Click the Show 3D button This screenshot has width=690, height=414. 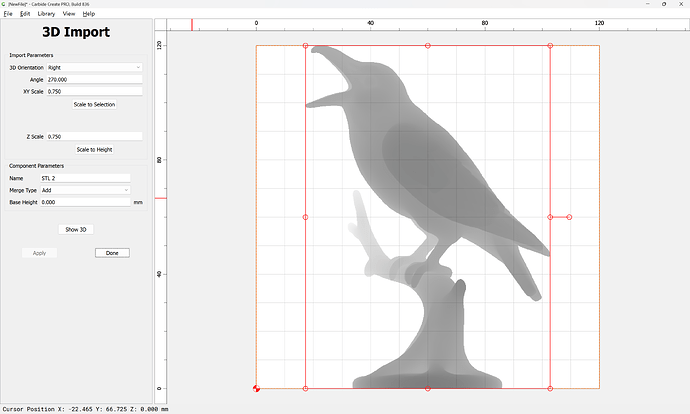click(x=76, y=229)
